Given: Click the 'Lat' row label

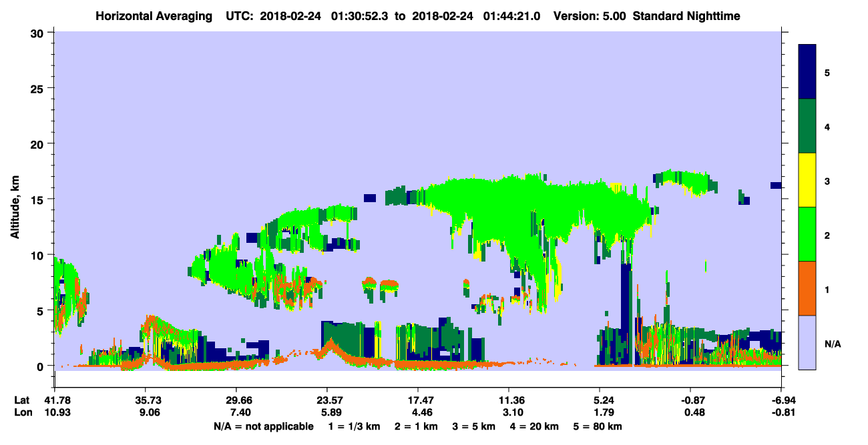Looking at the screenshot, I should pyautogui.click(x=22, y=400).
